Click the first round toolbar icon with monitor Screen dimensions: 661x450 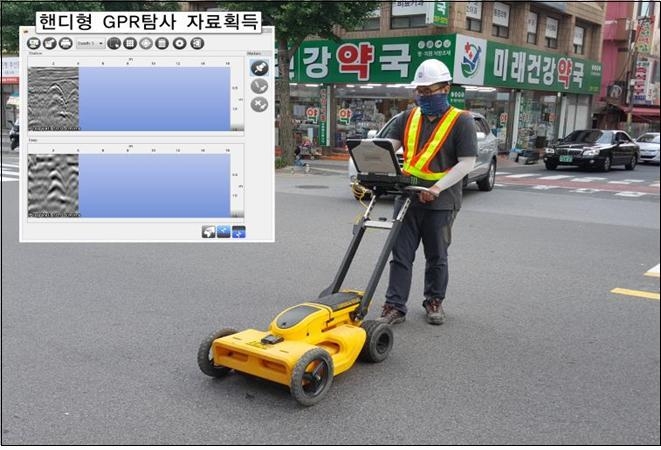(x=34, y=43)
